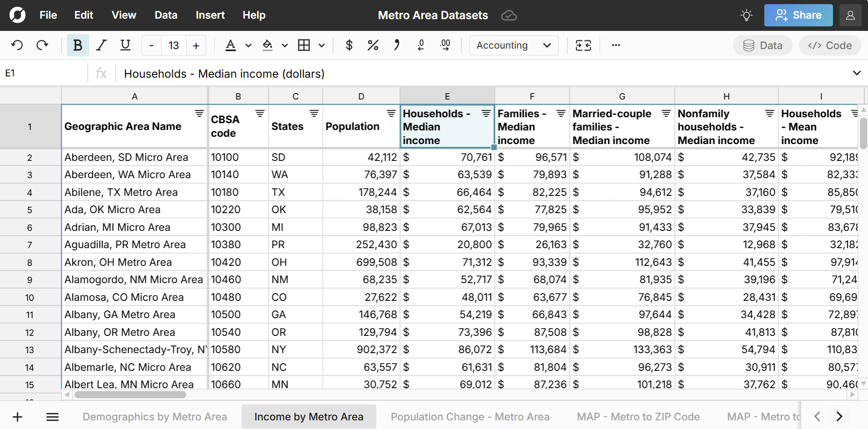Open filter menu for States column
This screenshot has width=868, height=429.
(314, 114)
